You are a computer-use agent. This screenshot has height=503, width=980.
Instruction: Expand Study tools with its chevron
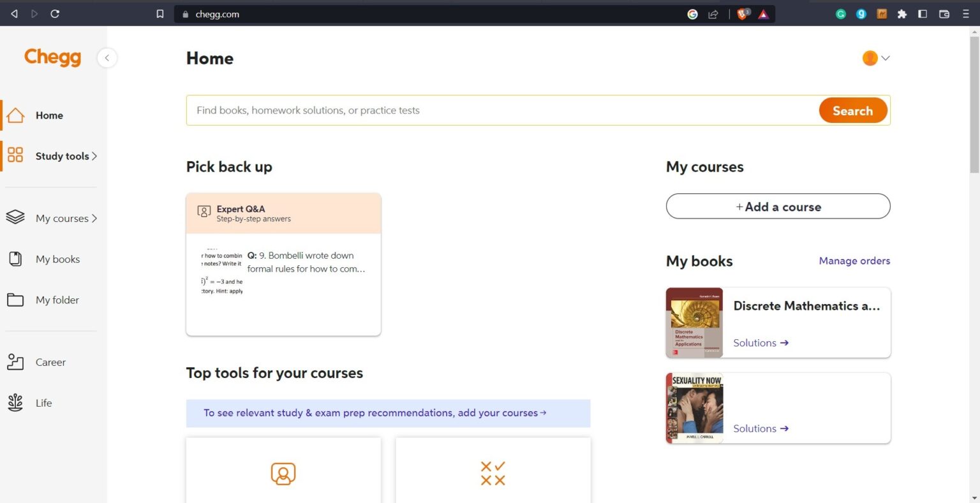[95, 156]
